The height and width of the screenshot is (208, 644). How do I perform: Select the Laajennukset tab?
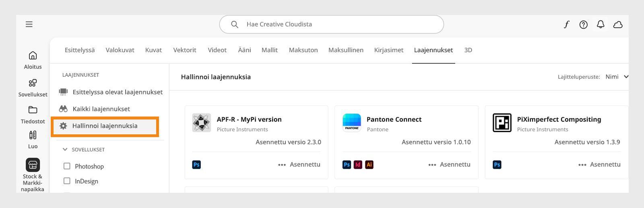[x=433, y=50]
